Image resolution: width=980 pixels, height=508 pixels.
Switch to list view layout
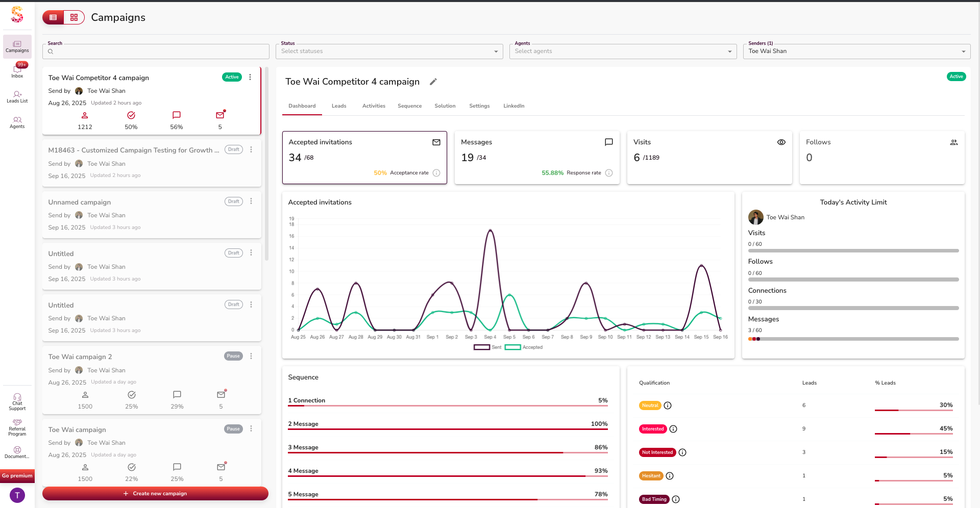click(x=53, y=17)
